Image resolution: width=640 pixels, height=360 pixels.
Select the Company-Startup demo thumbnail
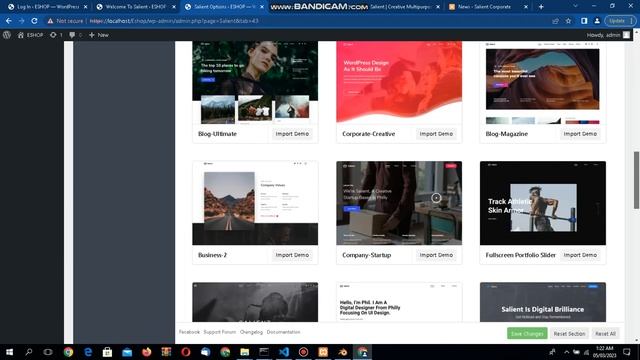[x=399, y=203]
